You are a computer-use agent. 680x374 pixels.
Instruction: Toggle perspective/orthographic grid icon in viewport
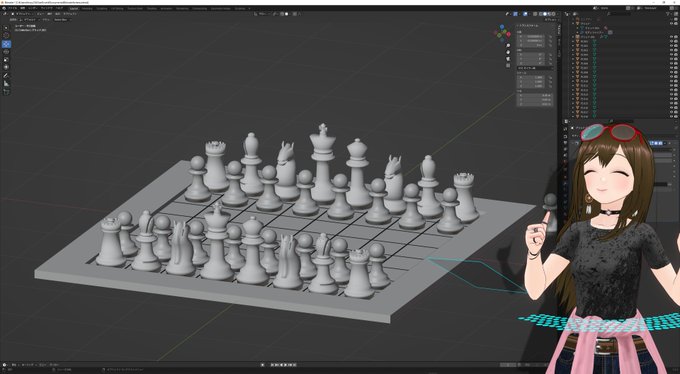point(508,66)
